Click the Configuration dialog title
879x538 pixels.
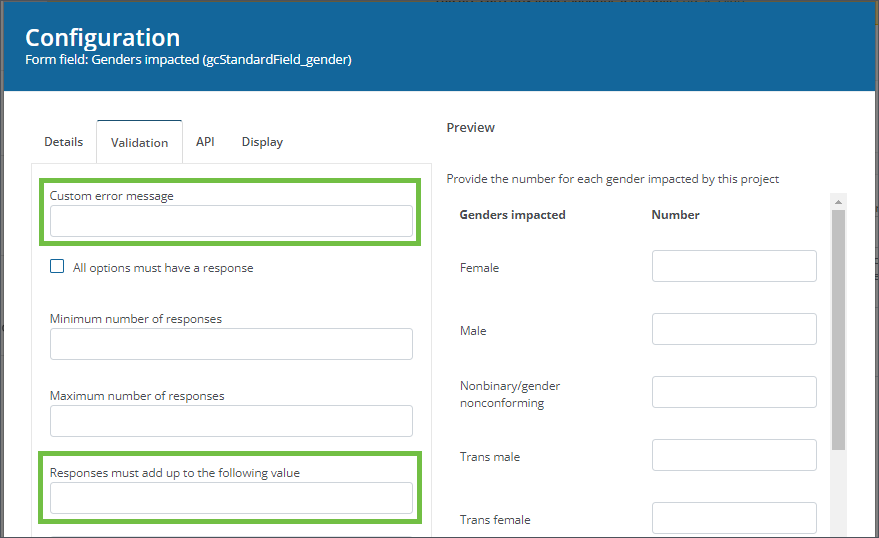point(102,38)
